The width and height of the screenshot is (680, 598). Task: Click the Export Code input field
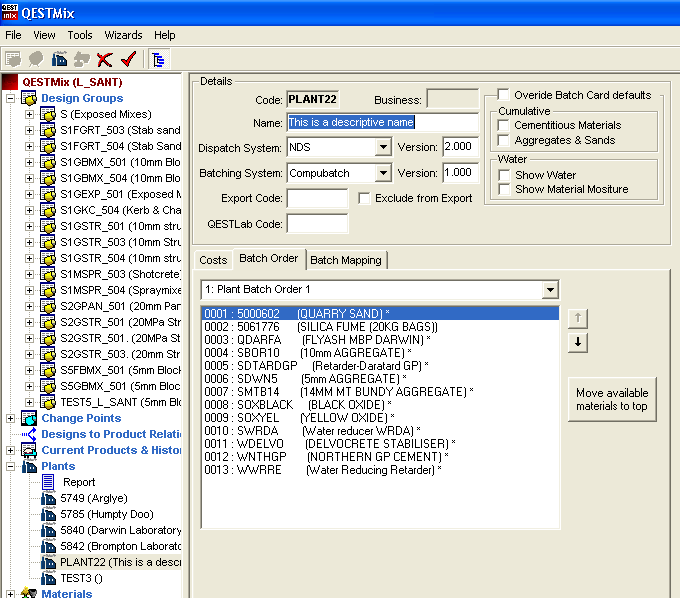tap(317, 198)
